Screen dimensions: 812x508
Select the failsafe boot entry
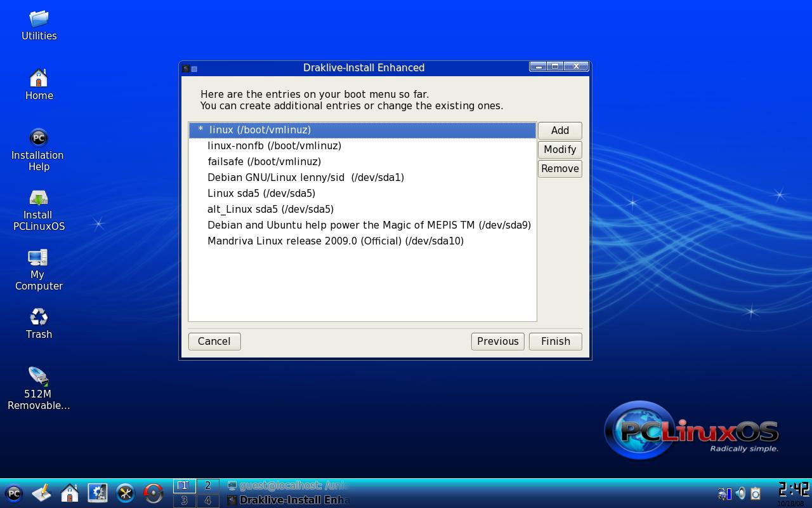(x=362, y=162)
